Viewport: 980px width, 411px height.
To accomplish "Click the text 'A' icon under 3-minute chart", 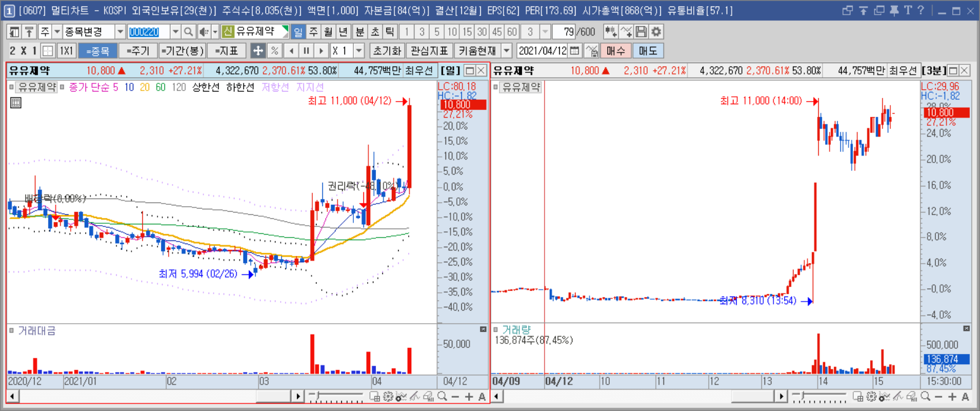I will (965, 396).
